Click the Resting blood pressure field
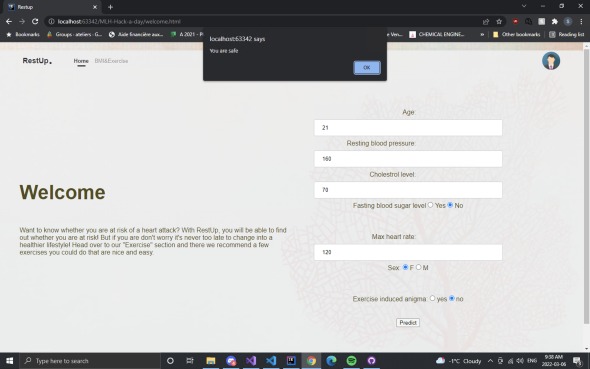 pos(408,159)
